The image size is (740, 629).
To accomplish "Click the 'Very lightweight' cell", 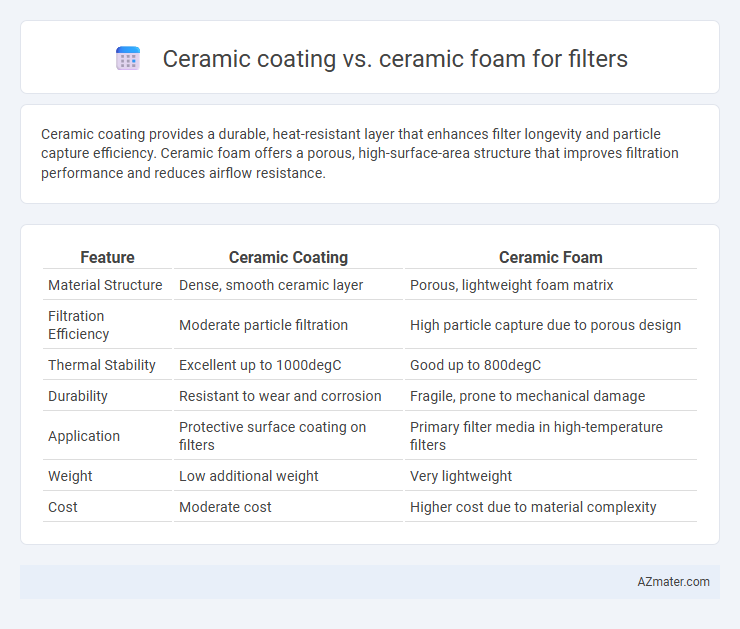I will [x=461, y=476].
